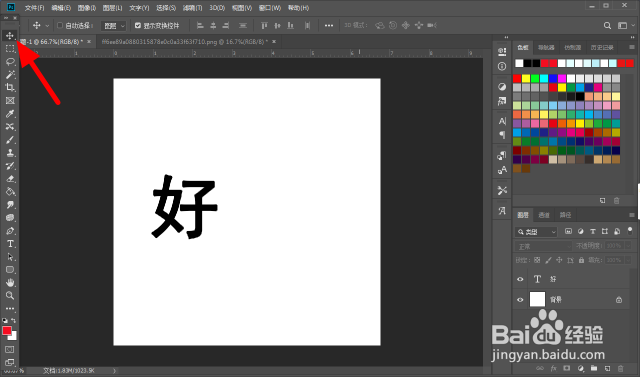
Task: Delete layer using Layers panel trash icon
Action: click(620, 368)
